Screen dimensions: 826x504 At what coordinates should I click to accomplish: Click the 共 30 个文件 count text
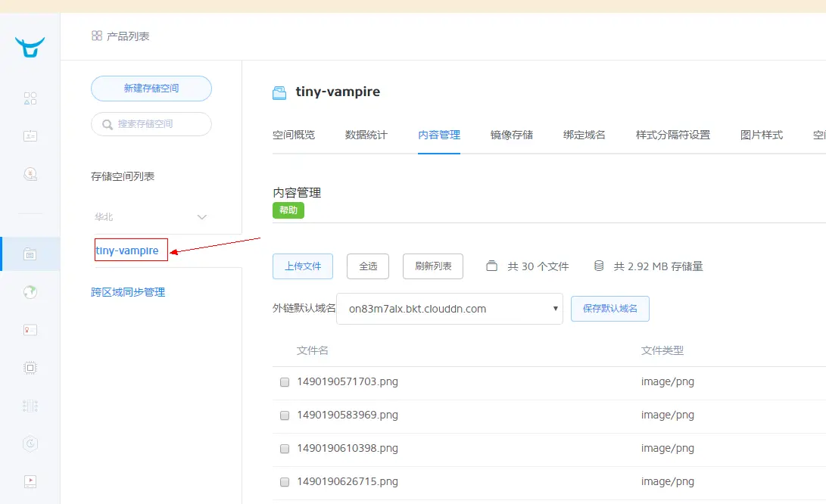point(538,266)
